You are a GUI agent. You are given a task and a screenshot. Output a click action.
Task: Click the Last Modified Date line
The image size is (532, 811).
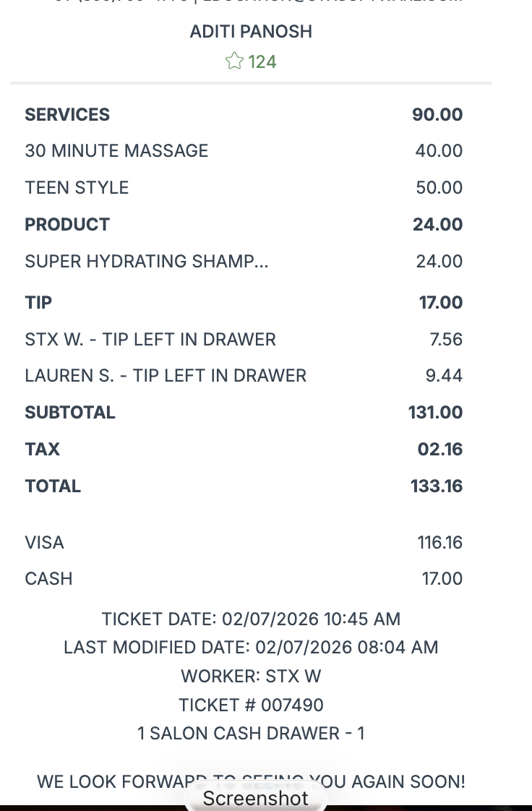(x=251, y=648)
